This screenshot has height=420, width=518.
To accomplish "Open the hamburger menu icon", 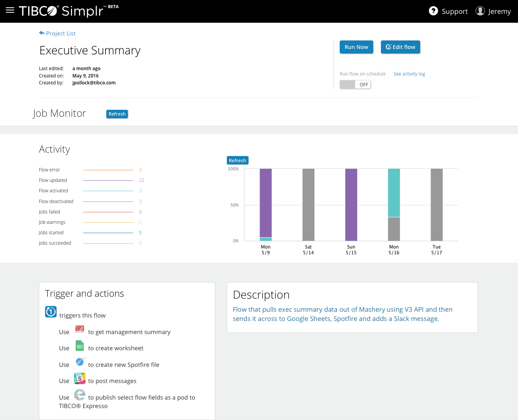I will 10,10.
